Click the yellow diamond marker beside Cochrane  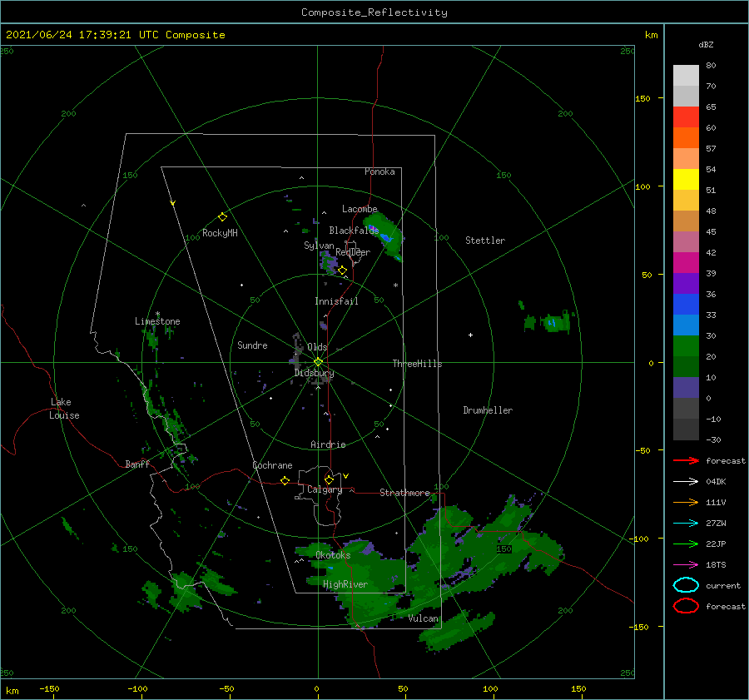click(x=285, y=481)
